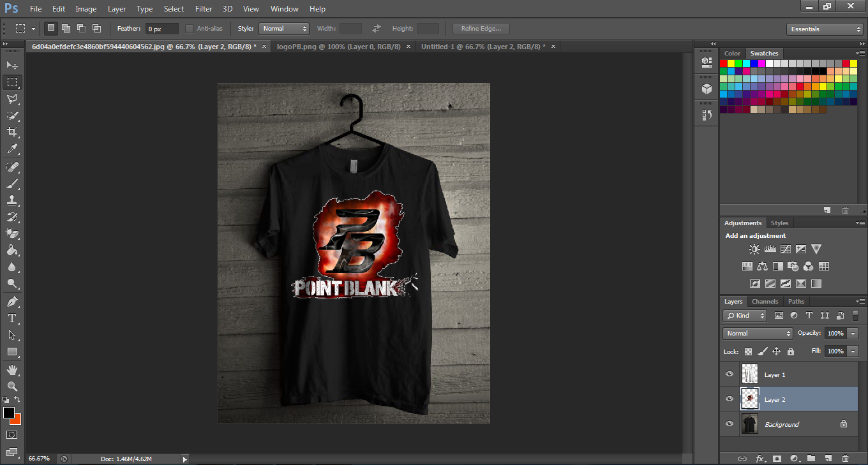Select the Eraser tool

(x=12, y=233)
